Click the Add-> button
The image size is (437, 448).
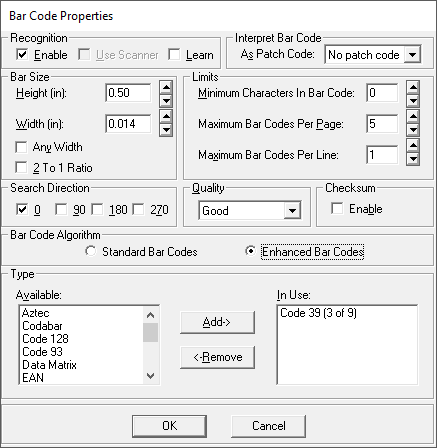(x=217, y=322)
